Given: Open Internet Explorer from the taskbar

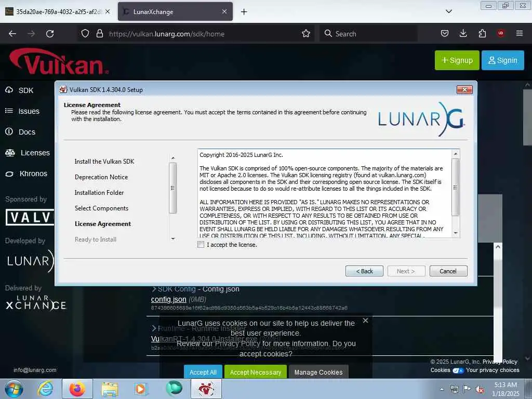Looking at the screenshot, I should 45,389.
